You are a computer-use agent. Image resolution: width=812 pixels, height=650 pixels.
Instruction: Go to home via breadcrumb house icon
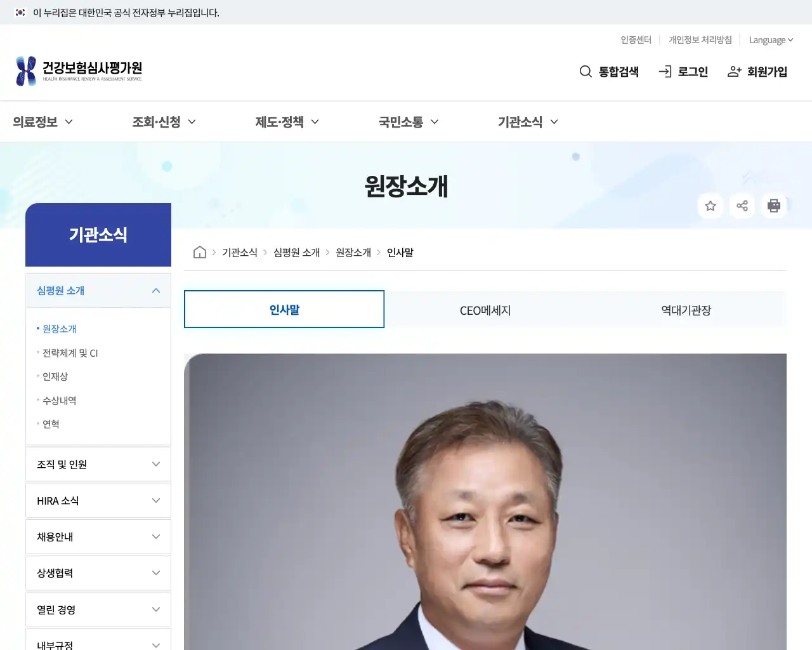(200, 252)
